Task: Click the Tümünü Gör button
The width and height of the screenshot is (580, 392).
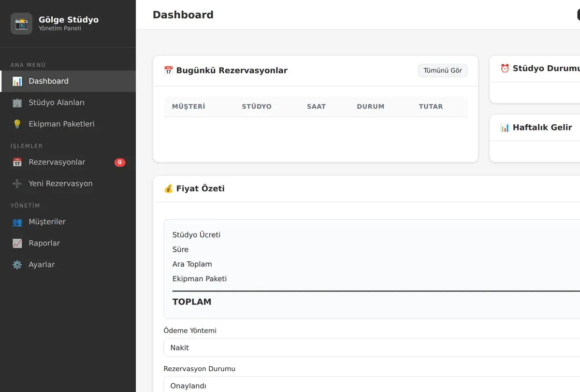Action: pos(443,71)
